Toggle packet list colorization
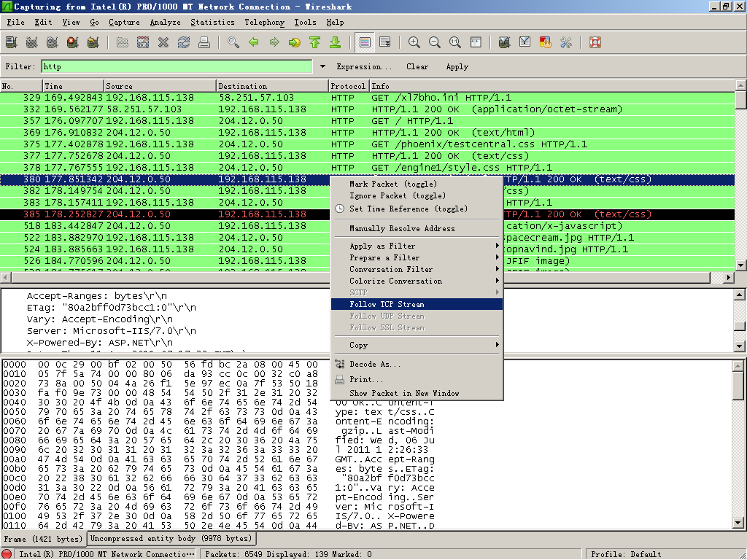747x560 pixels. pyautogui.click(x=365, y=42)
